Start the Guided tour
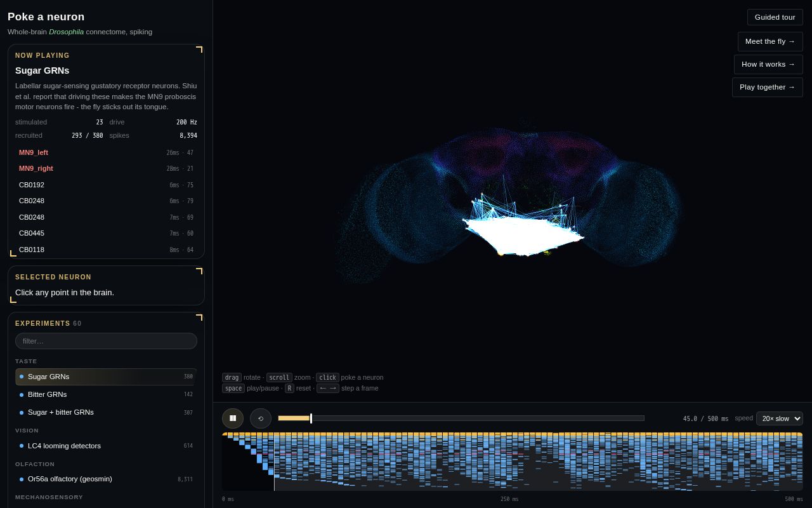This screenshot has height=508, width=812. 775,17
